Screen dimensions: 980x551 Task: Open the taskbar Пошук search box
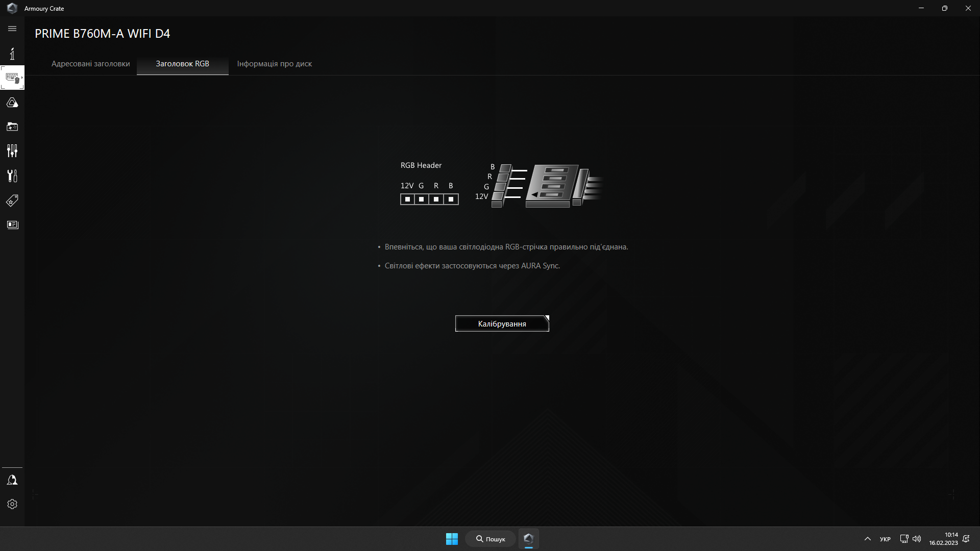[x=491, y=539]
